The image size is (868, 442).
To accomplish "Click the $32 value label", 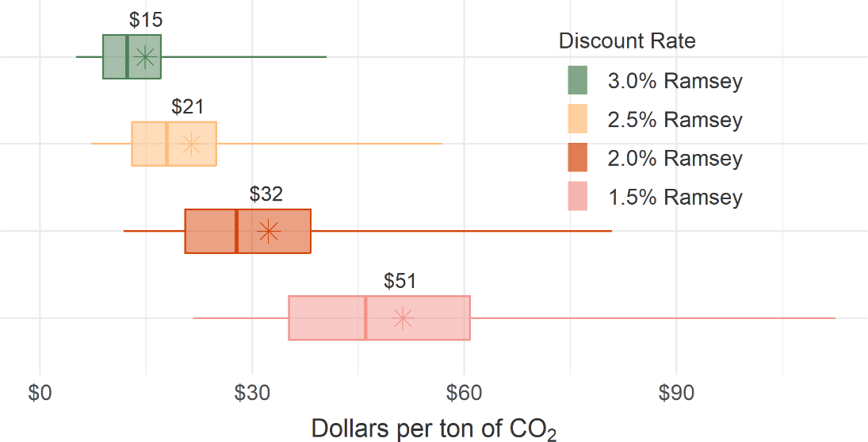I will click(266, 194).
